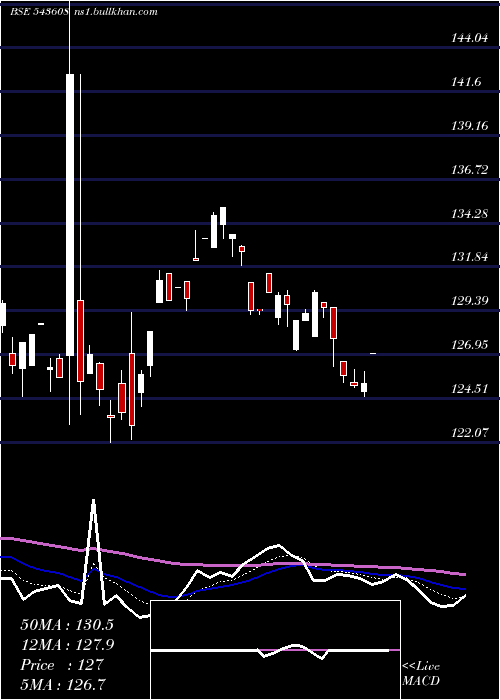The image size is (500, 700).
Task: Click the <<Live MACD label
Action: 421,674
